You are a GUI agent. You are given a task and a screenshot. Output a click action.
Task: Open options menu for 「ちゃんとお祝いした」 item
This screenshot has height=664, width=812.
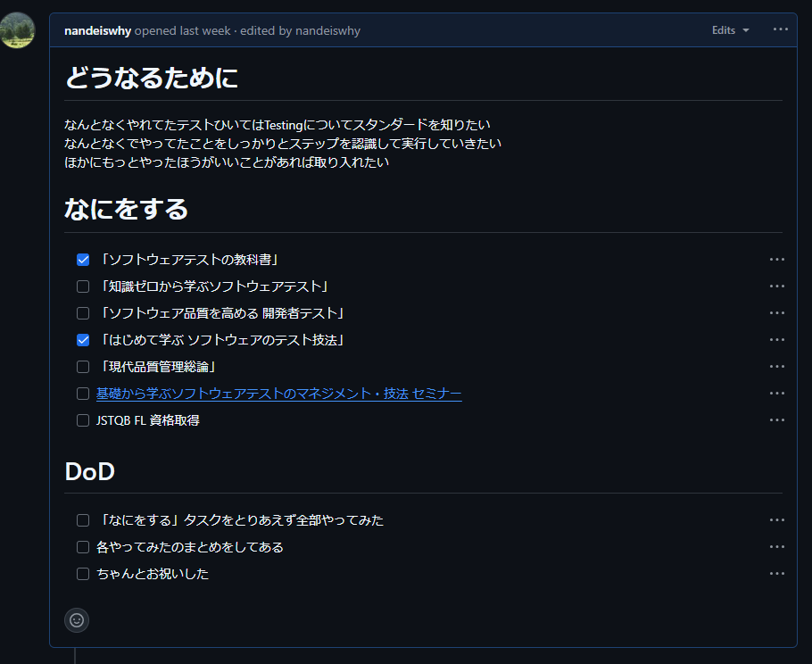coord(777,573)
